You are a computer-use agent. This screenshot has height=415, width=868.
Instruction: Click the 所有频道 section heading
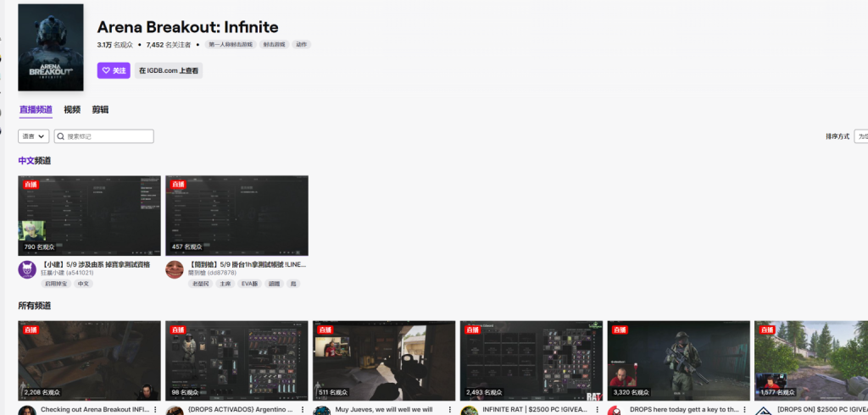tap(34, 306)
